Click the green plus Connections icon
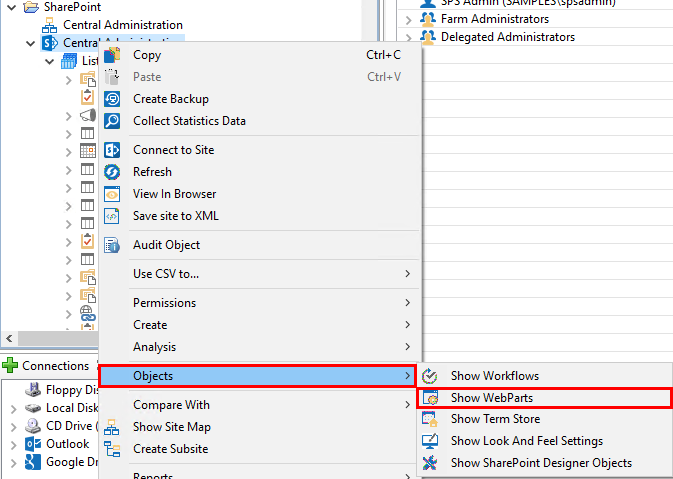 pyautogui.click(x=11, y=366)
